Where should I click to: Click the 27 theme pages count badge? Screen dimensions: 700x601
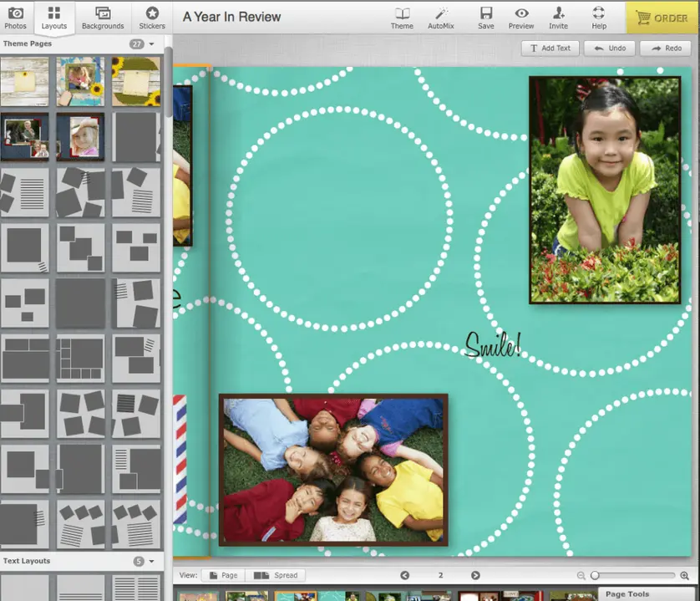click(137, 43)
